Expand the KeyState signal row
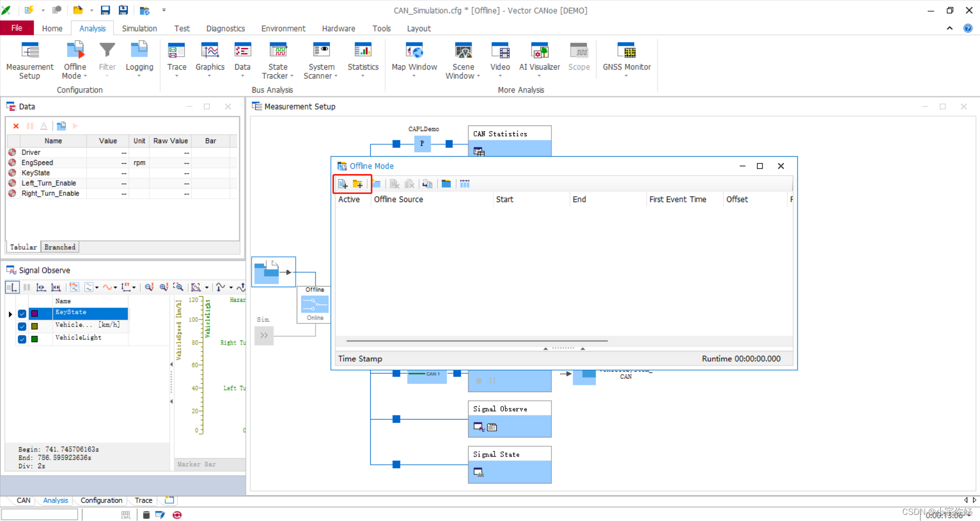980x521 pixels. (10, 314)
